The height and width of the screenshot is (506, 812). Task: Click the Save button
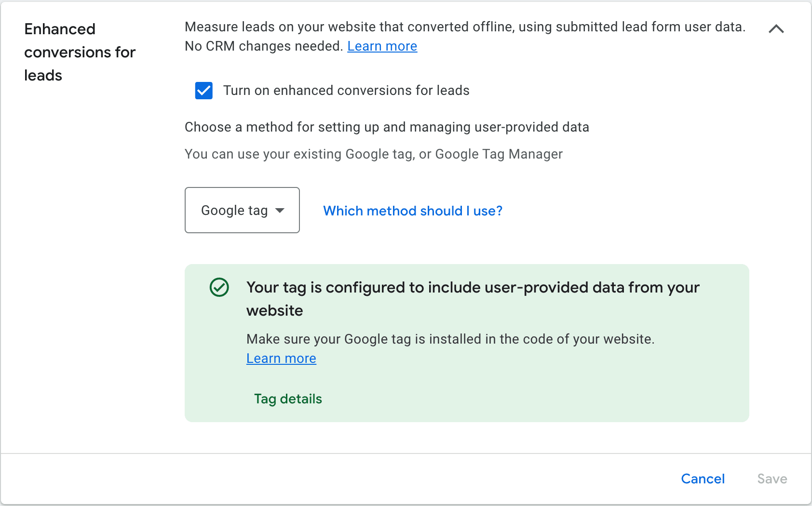click(772, 479)
